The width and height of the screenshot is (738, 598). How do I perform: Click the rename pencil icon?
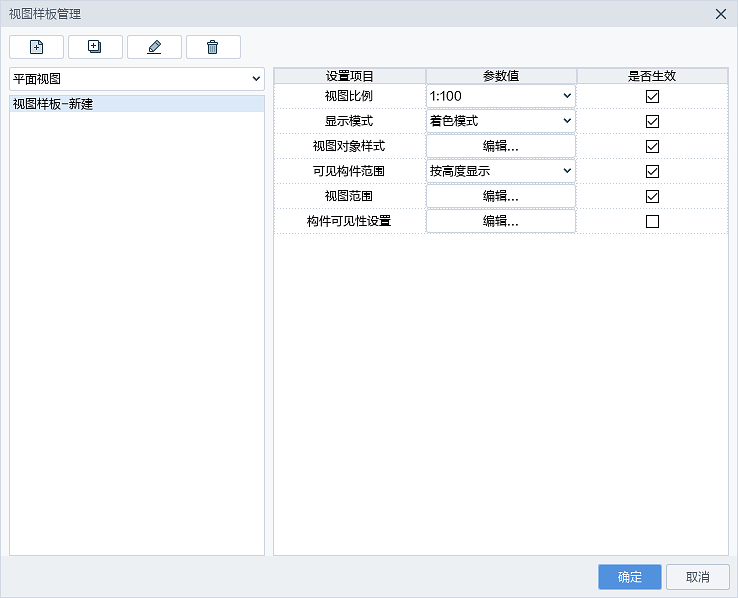point(154,47)
